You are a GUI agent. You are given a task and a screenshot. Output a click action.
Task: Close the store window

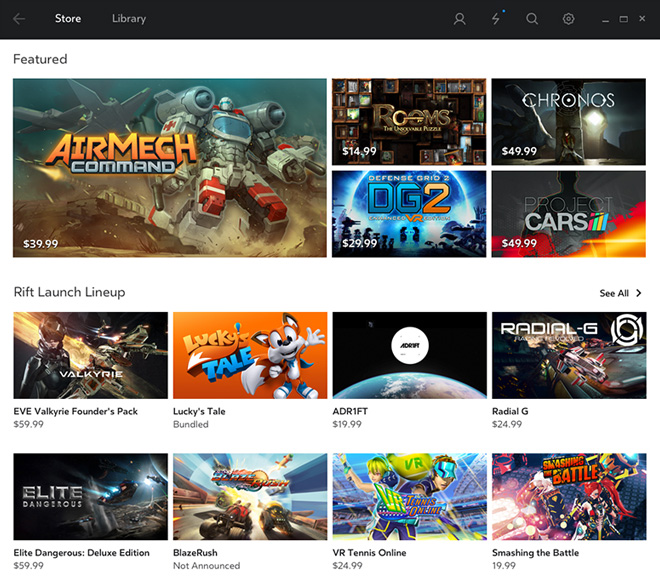pyautogui.click(x=642, y=19)
